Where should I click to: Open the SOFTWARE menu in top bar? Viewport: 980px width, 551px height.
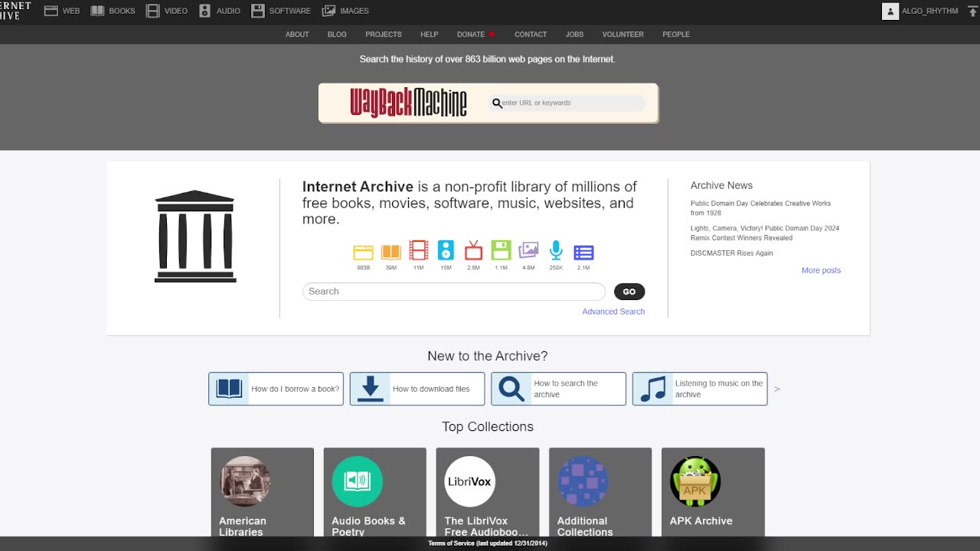281,11
